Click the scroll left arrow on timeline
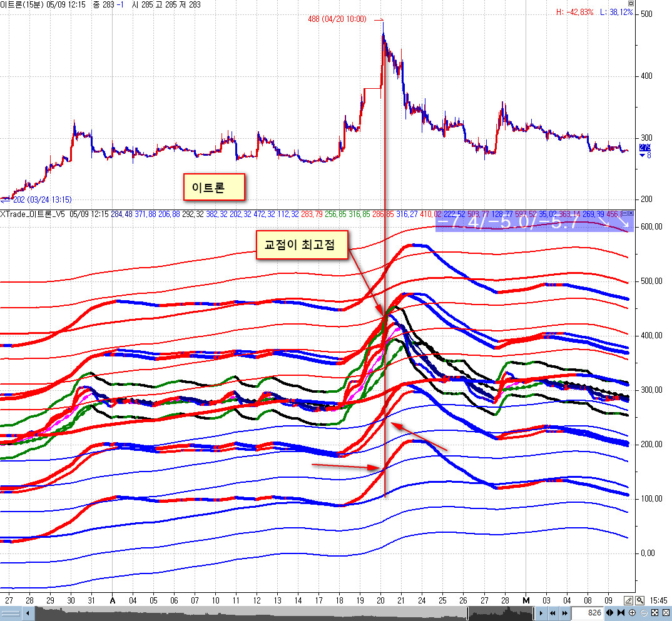Screen dimensions: 672x621 [x=29, y=613]
